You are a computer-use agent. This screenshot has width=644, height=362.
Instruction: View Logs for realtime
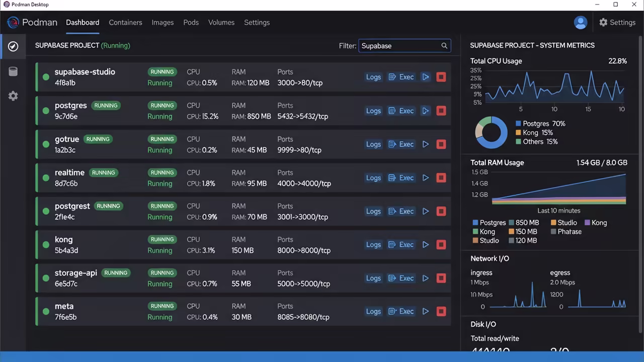click(373, 177)
